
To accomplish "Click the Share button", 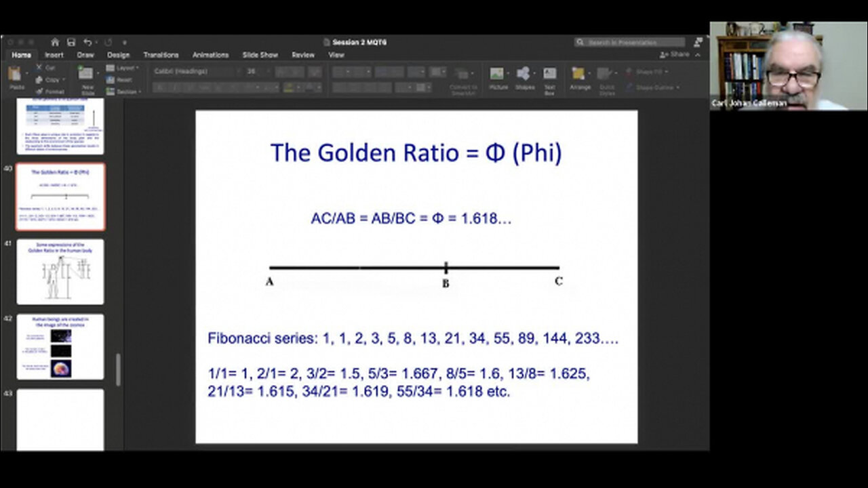I will pyautogui.click(x=675, y=55).
